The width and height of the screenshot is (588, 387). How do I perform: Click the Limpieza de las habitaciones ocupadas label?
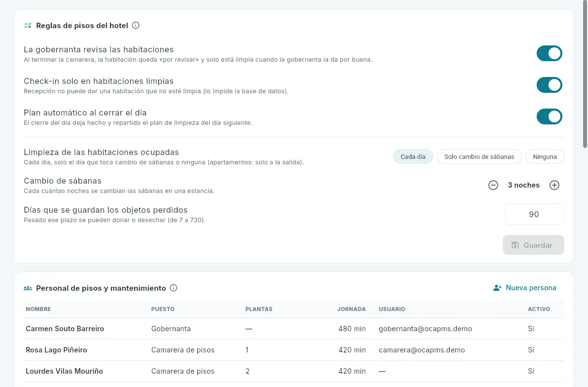pyautogui.click(x=101, y=152)
